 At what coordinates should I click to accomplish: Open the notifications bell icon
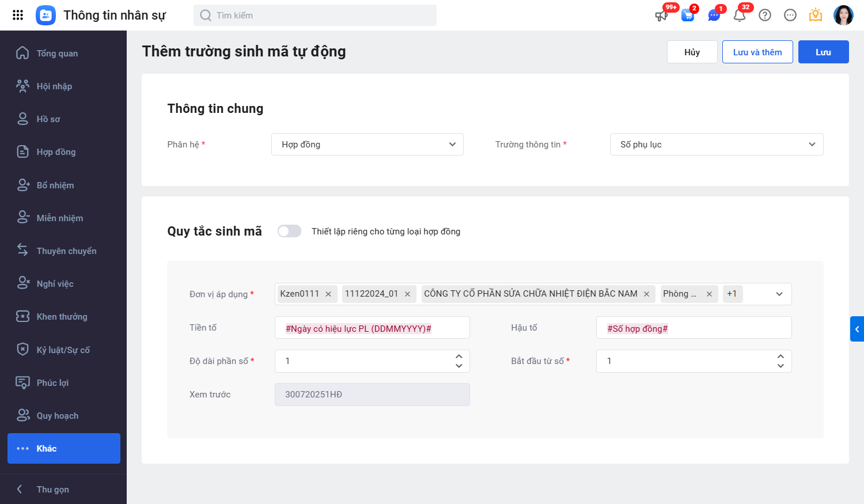[x=740, y=16]
